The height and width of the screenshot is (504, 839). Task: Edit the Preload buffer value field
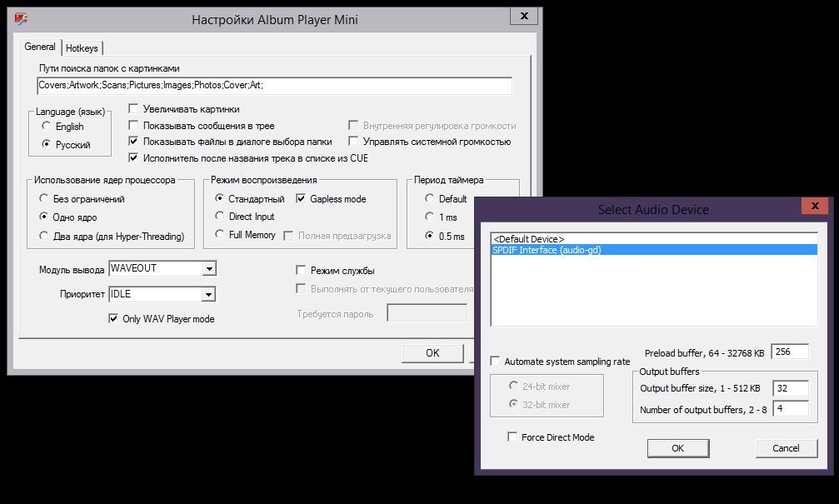(x=790, y=352)
